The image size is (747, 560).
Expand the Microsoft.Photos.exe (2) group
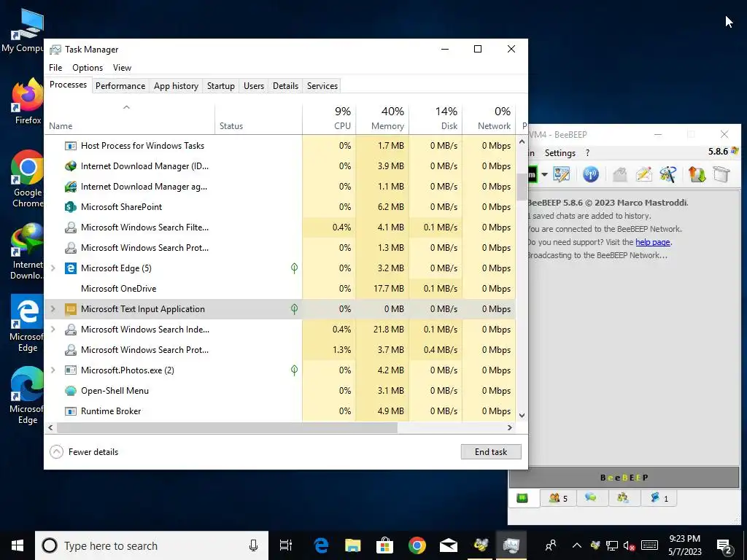pos(53,370)
